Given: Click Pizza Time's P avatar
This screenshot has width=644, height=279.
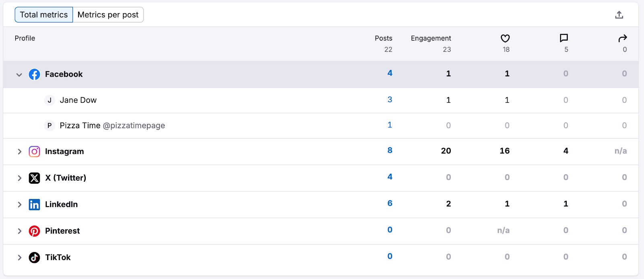Looking at the screenshot, I should pos(49,125).
